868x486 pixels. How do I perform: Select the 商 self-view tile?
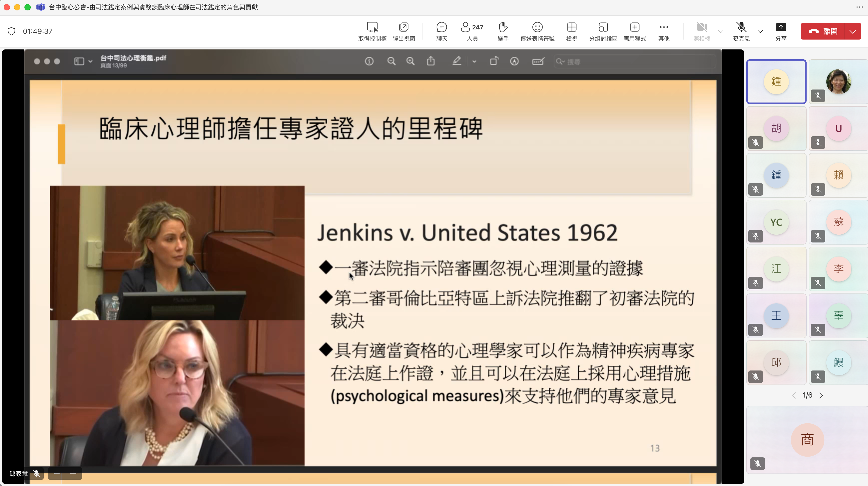pos(807,440)
